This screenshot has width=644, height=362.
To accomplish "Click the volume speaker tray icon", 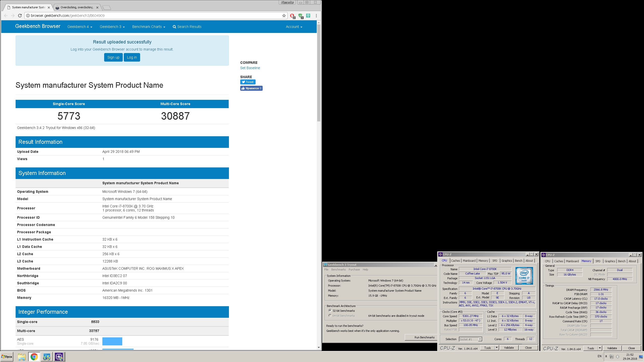I will tap(618, 357).
